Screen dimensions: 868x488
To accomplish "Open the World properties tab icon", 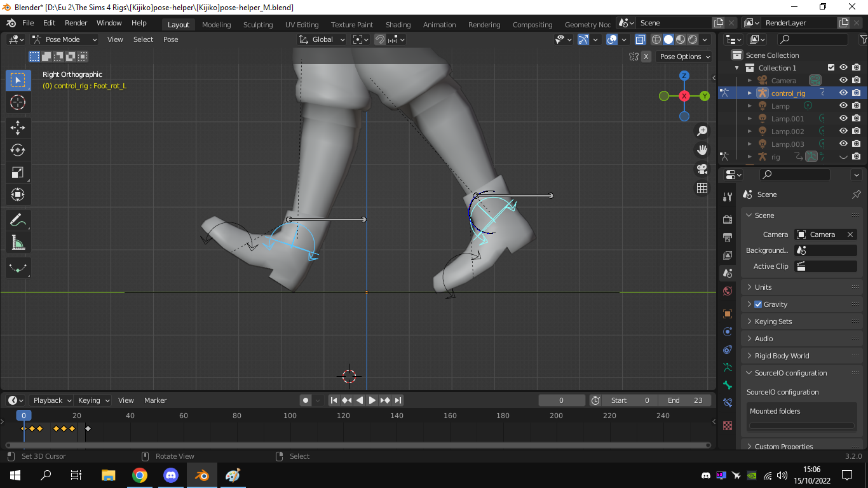I will (728, 291).
